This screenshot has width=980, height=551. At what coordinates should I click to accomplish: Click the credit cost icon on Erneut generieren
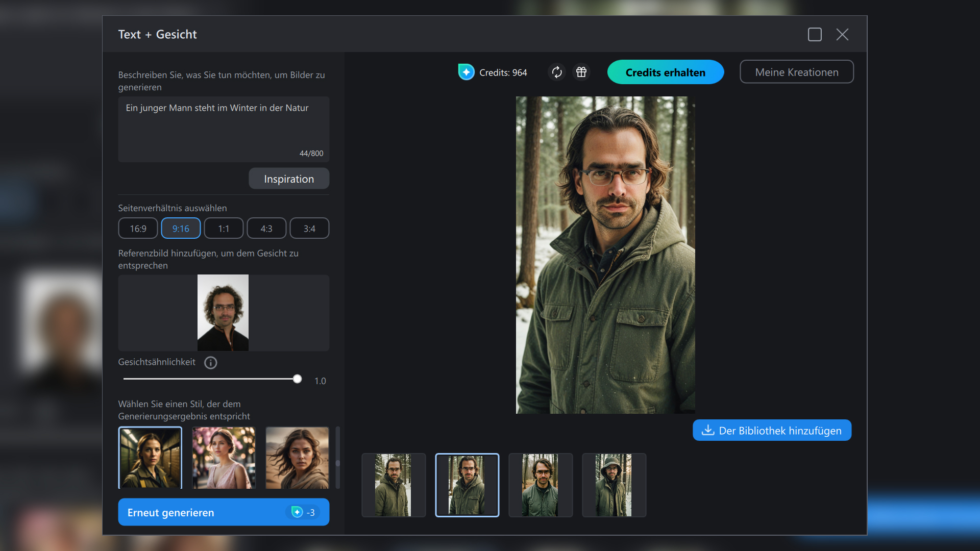click(x=297, y=512)
